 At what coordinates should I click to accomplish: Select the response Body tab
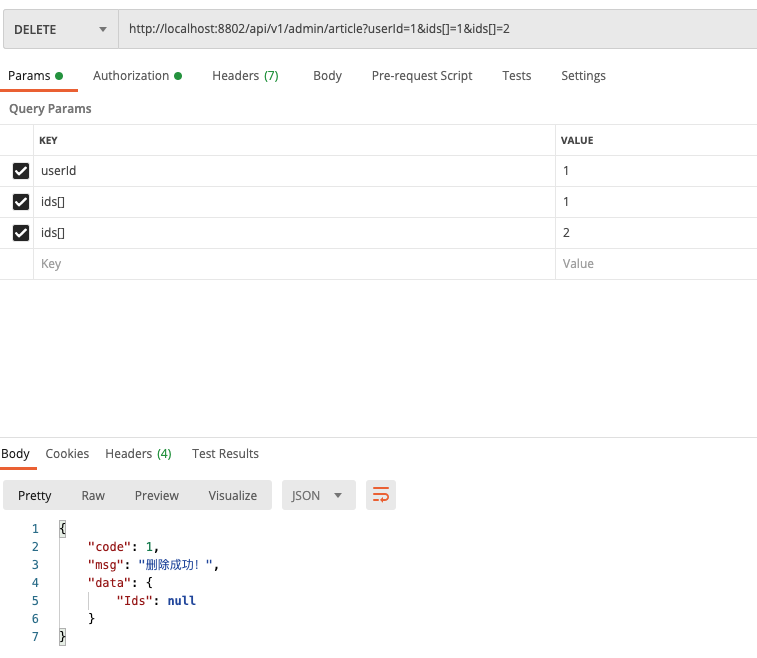coord(15,454)
